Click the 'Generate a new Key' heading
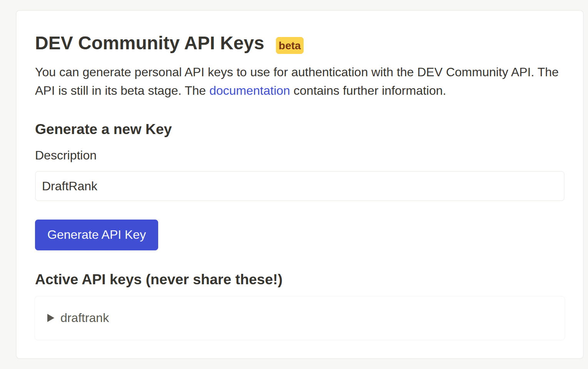Screen dimensions: 588x369 [x=103, y=129]
